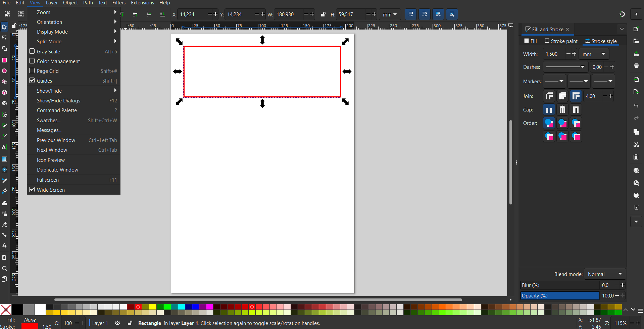This screenshot has width=644, height=329.
Task: Toggle the Page Grid checkbox
Action: point(32,71)
